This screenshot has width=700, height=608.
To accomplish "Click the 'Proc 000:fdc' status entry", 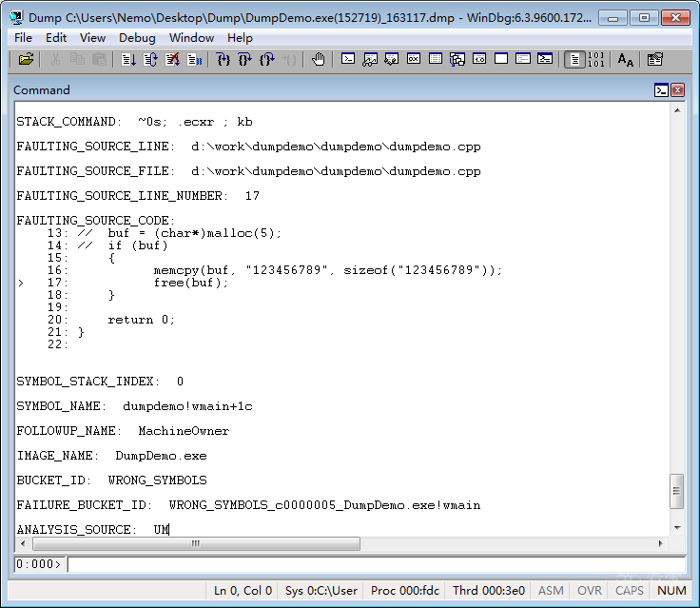I will tap(405, 591).
